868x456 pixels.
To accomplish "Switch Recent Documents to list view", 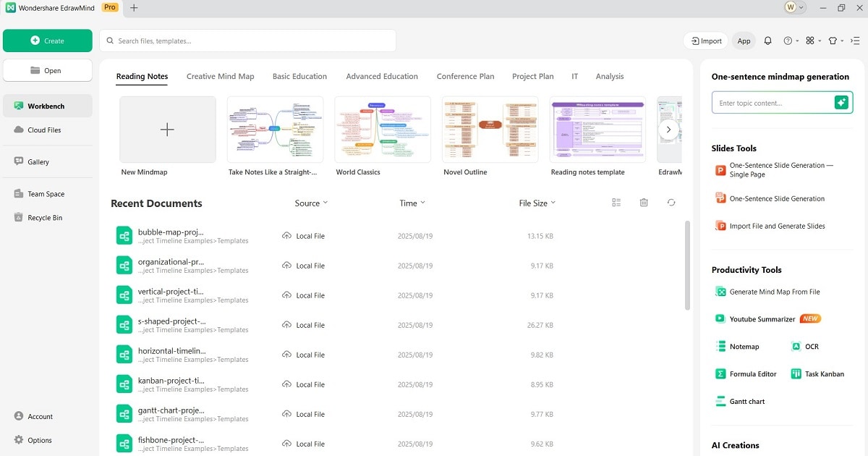I will 616,203.
